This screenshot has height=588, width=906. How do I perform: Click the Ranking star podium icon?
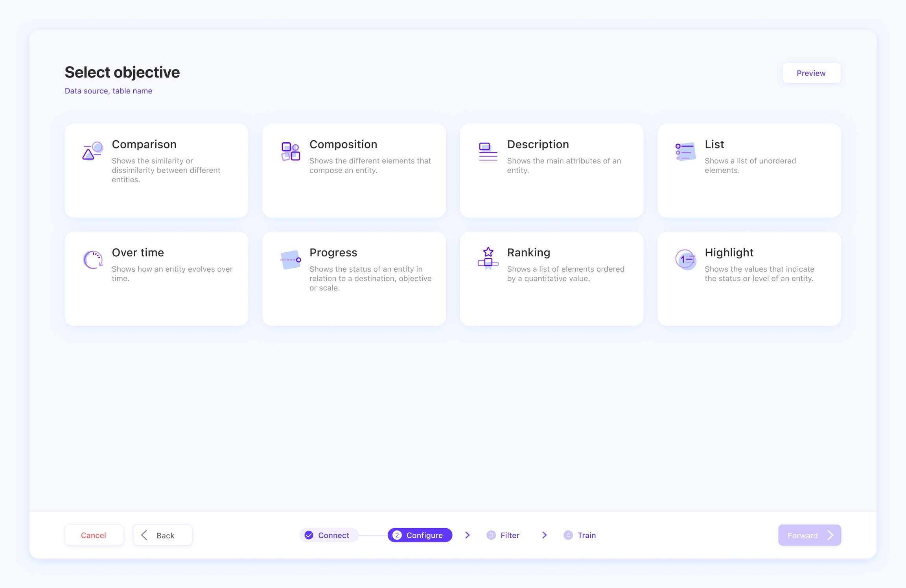(x=488, y=259)
